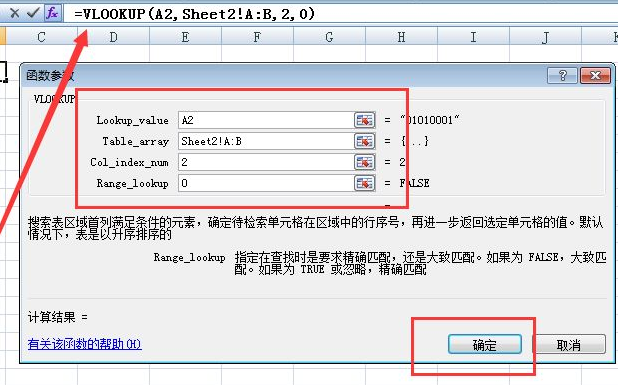Select column G header
Viewport: 618px width, 385px height.
(x=329, y=37)
